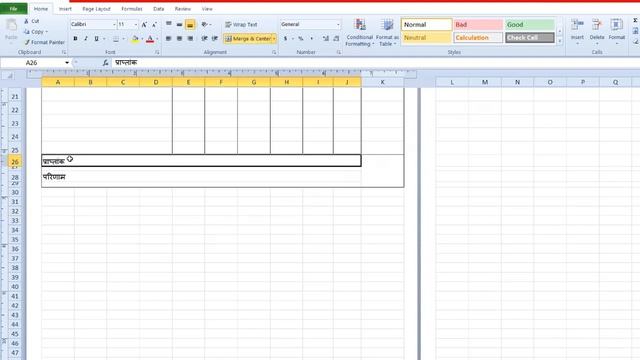Click the Paste button
Screen dimensions: 640x360
[11, 30]
